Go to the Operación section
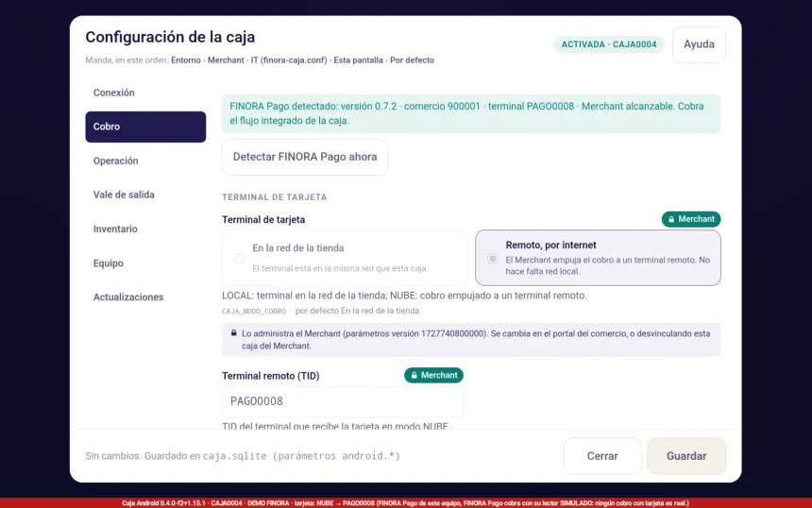The height and width of the screenshot is (508, 812). coord(145,161)
